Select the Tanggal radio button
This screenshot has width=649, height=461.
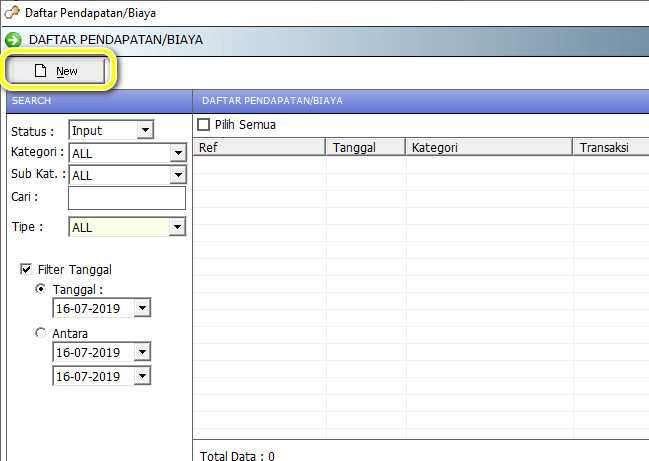tap(41, 289)
